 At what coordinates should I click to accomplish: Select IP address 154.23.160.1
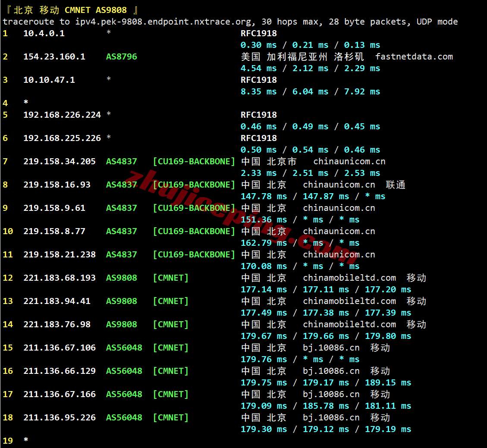[54, 56]
